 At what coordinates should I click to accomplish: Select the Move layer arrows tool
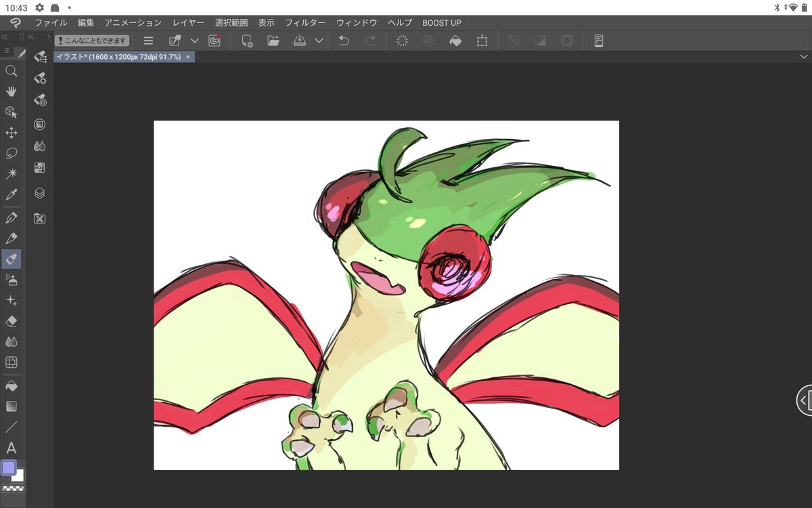pos(11,133)
